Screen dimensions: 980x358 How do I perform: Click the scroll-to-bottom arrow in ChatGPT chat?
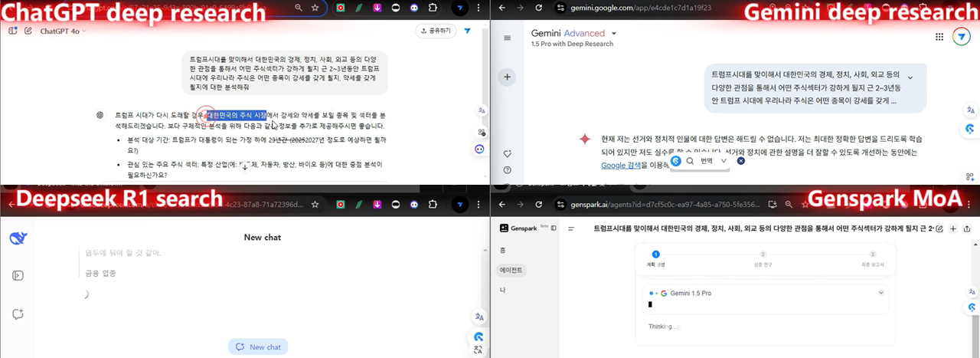(x=245, y=166)
